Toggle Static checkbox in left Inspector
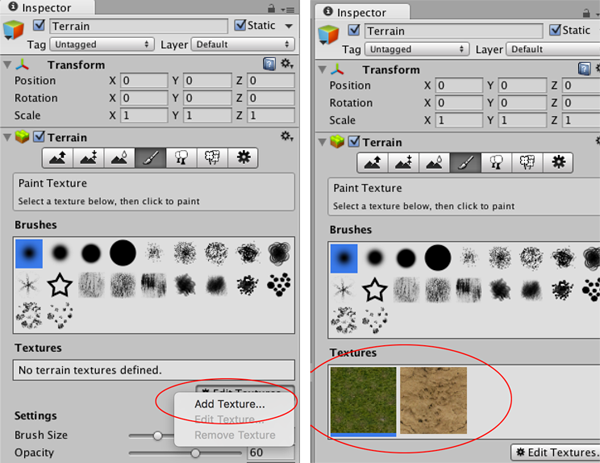This screenshot has width=600, height=463. 240,25
